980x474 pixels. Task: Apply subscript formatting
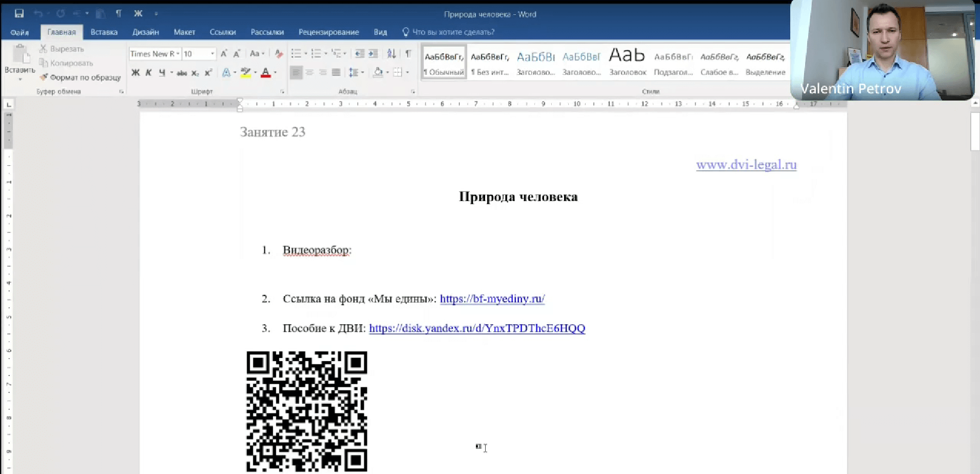(195, 73)
